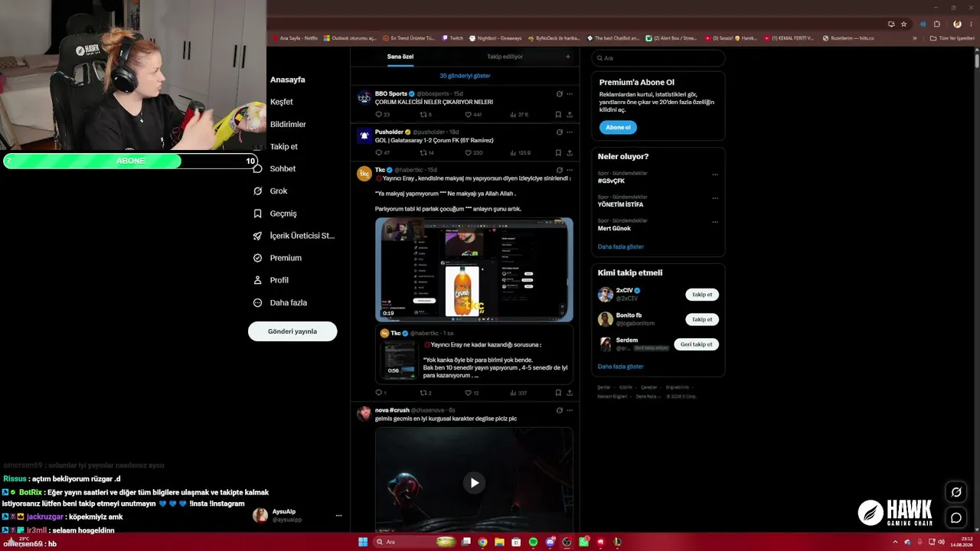The width and height of the screenshot is (980, 551).
Task: Like the Pusholder goal post
Action: (469, 153)
